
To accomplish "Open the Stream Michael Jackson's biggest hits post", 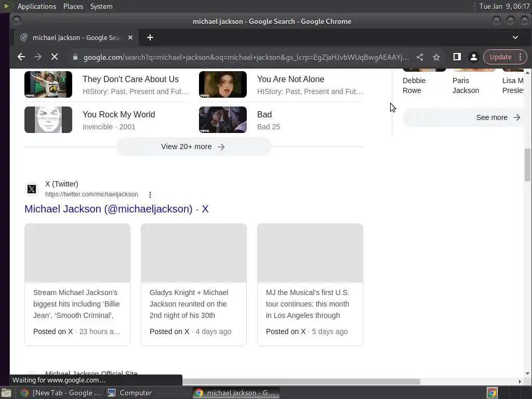I will pyautogui.click(x=77, y=285).
